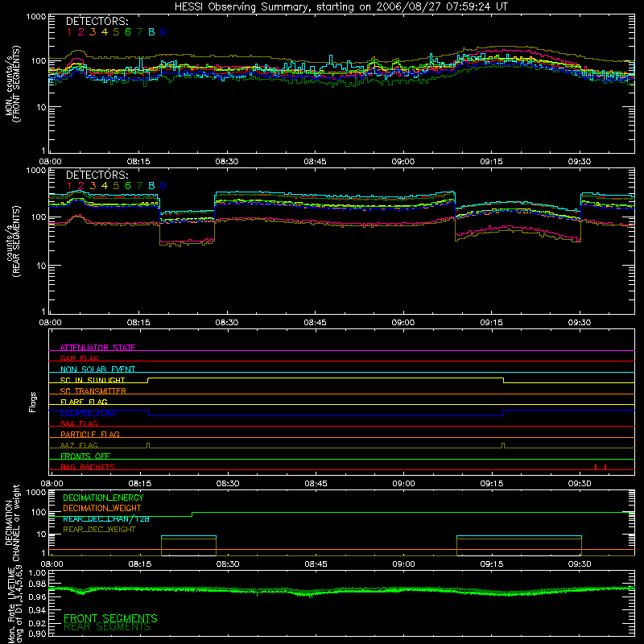Click 08:15 tick under the Flags plot
The height and width of the screenshot is (644, 644).
139,484
